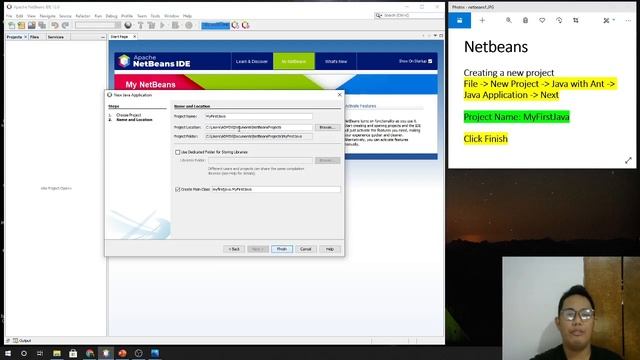This screenshot has height=360, width=640.
Task: Click the Project Name input field
Action: 258,116
